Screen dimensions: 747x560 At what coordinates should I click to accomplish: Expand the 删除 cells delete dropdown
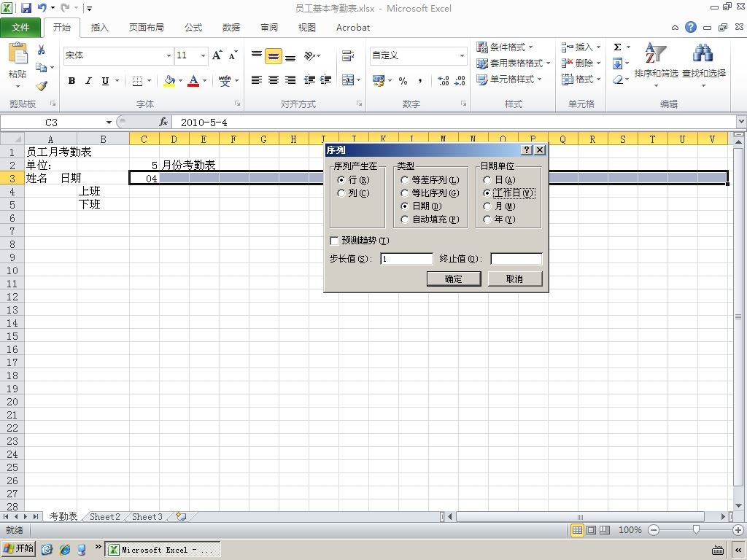(x=598, y=63)
